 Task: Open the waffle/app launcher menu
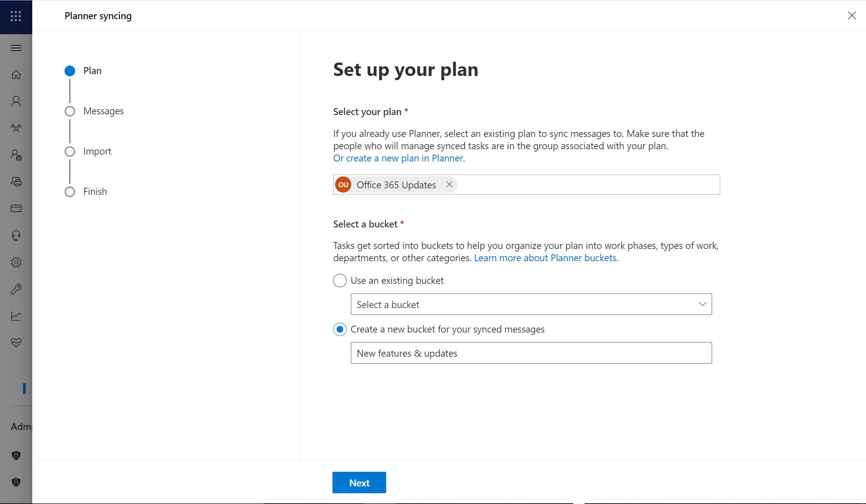coord(16,16)
